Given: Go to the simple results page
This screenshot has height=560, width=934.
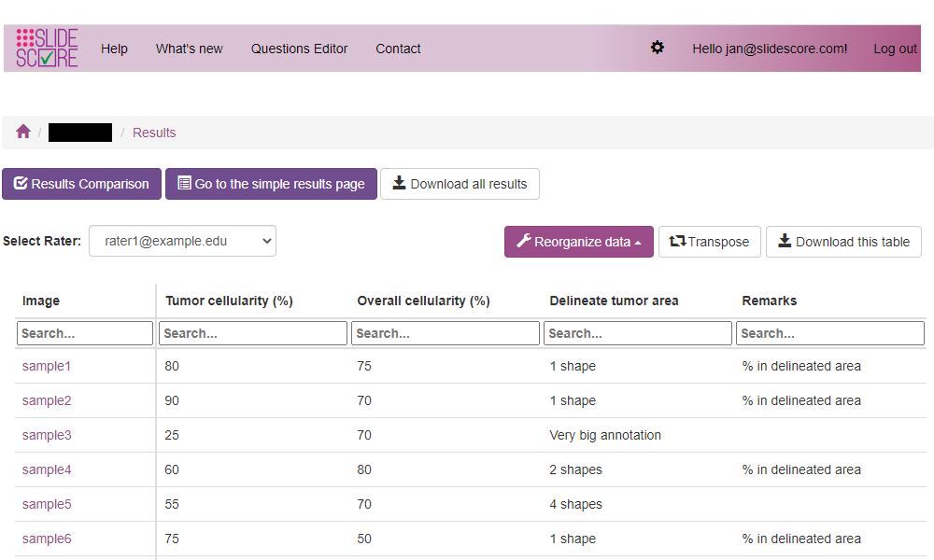Looking at the screenshot, I should tap(271, 184).
